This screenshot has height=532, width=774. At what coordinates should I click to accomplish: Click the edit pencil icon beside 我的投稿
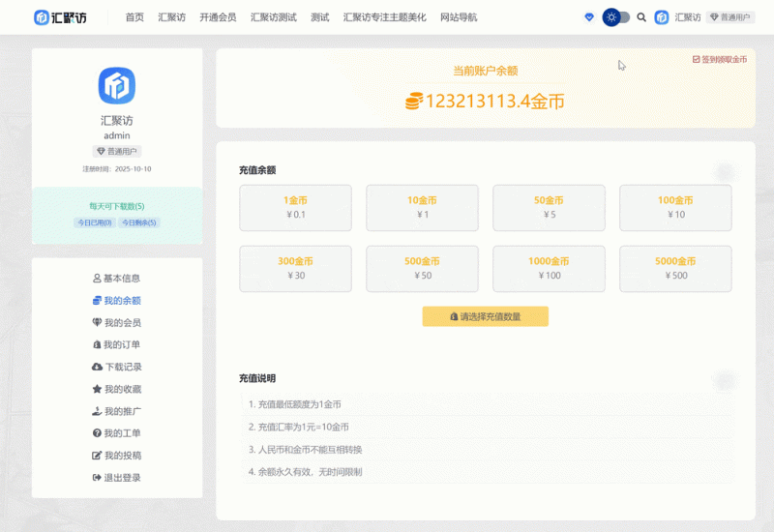tap(97, 455)
